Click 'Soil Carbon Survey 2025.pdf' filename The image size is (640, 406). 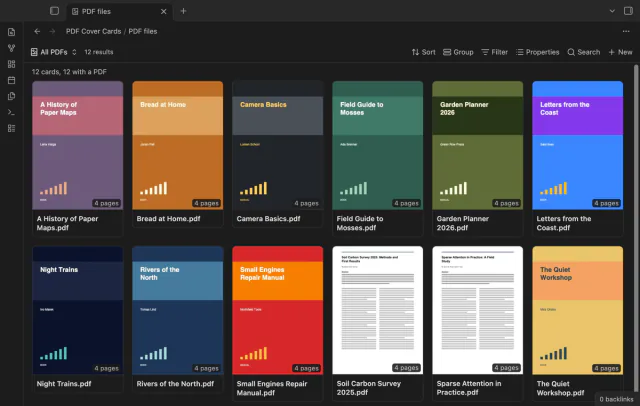(x=369, y=388)
